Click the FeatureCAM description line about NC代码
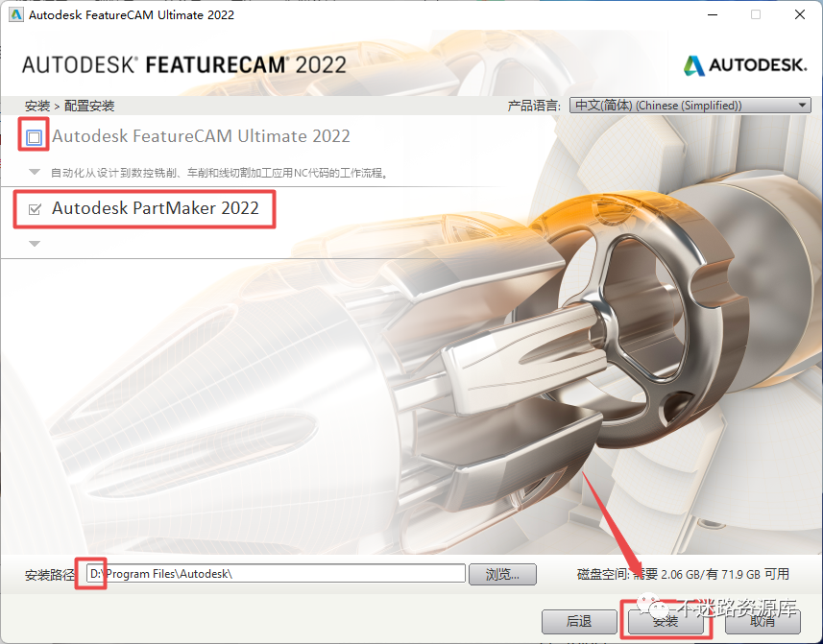The height and width of the screenshot is (644, 823). click(x=219, y=173)
